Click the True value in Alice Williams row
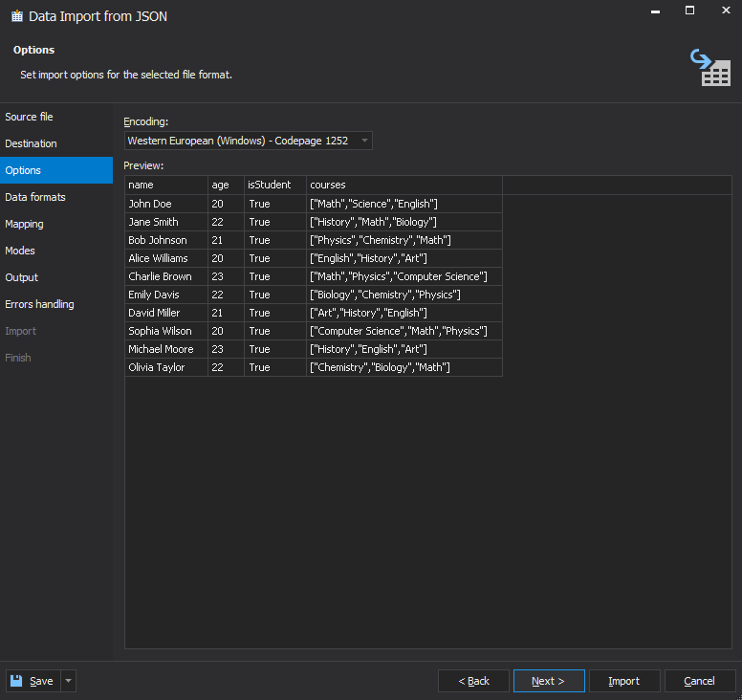Image resolution: width=742 pixels, height=700 pixels. click(275, 258)
